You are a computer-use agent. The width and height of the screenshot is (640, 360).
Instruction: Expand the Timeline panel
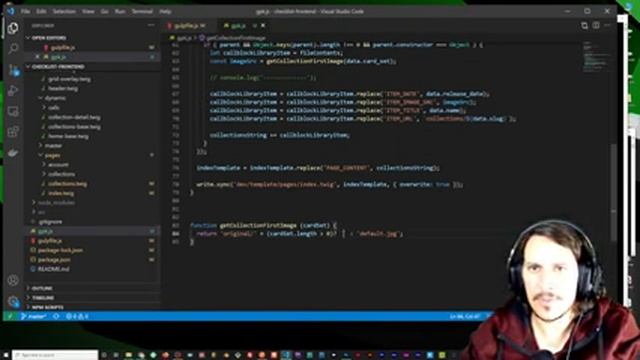[x=43, y=298]
